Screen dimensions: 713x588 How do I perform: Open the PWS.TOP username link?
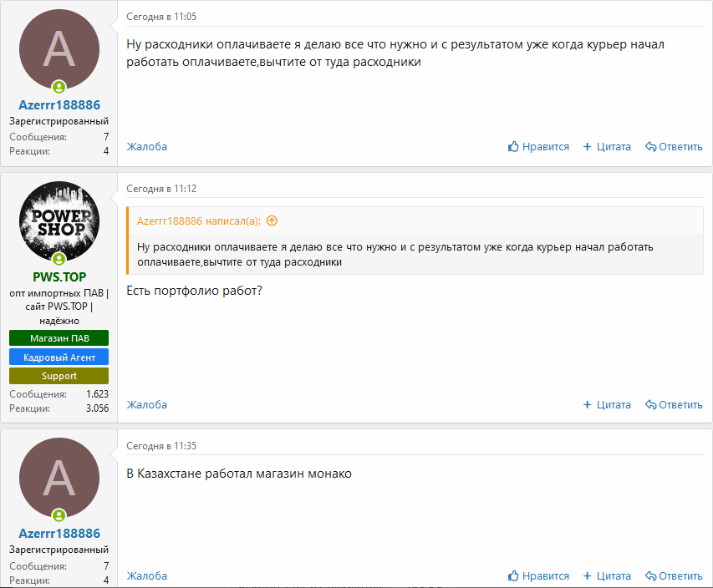59,276
